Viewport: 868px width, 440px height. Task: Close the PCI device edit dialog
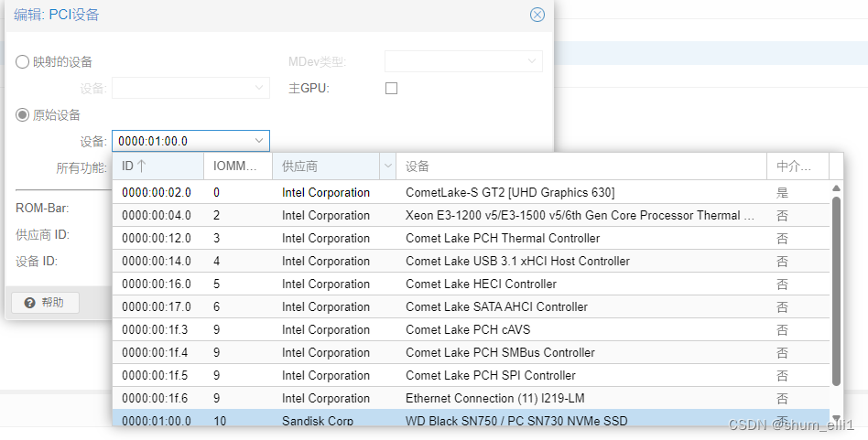click(x=537, y=15)
